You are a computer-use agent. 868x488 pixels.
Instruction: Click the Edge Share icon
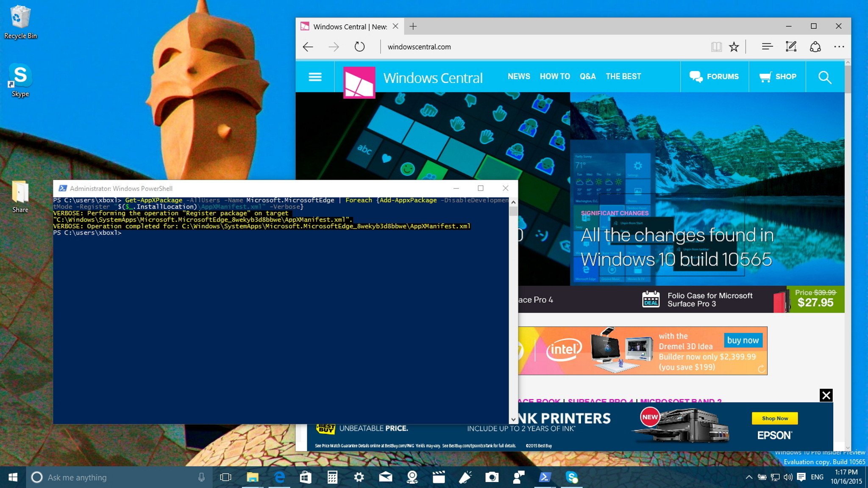[x=815, y=47]
